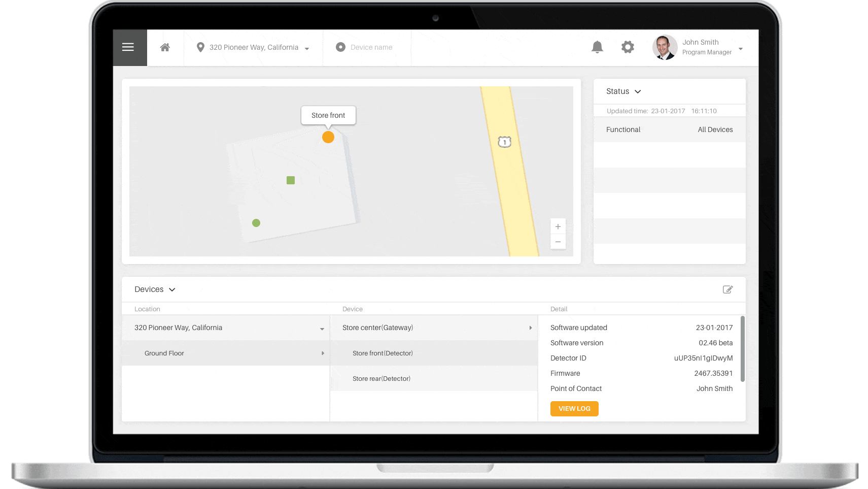Open the hamburger navigation menu
Screen dimensions: 868x489
[128, 47]
